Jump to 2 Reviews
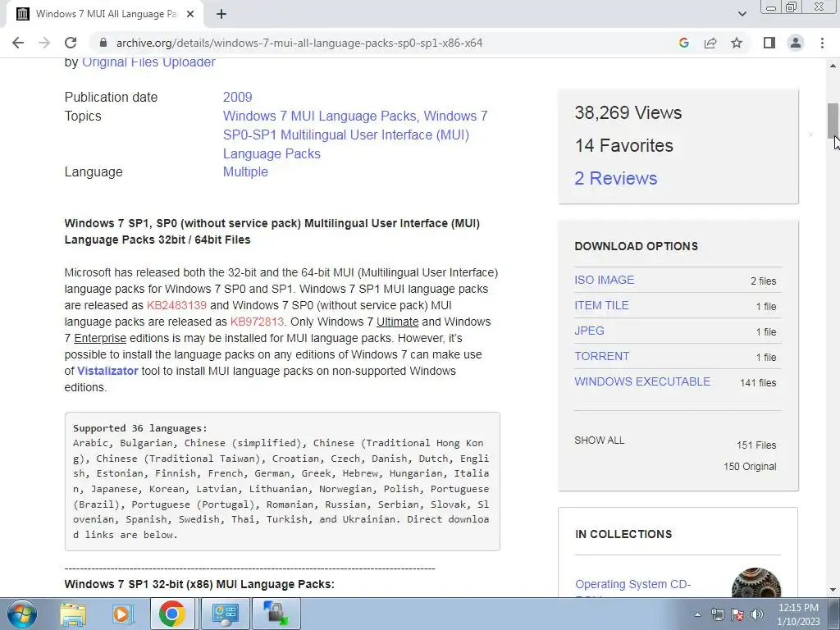Image resolution: width=840 pixels, height=630 pixels. pyautogui.click(x=615, y=178)
